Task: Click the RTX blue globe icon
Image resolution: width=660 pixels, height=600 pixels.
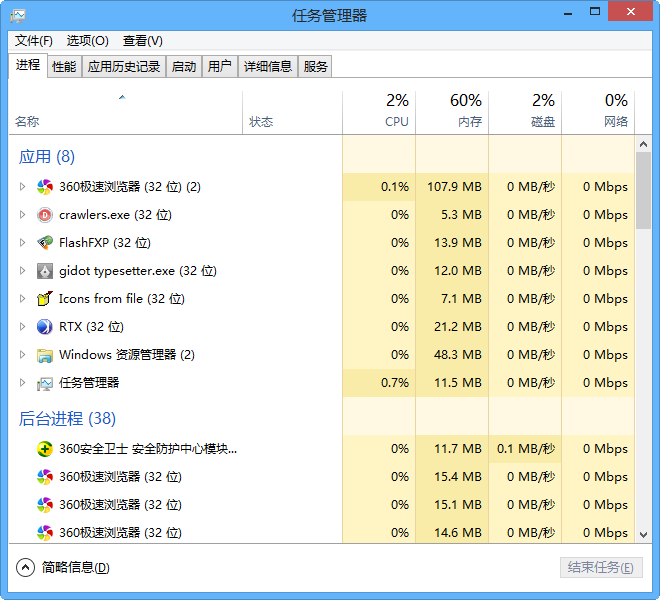Action: click(45, 327)
